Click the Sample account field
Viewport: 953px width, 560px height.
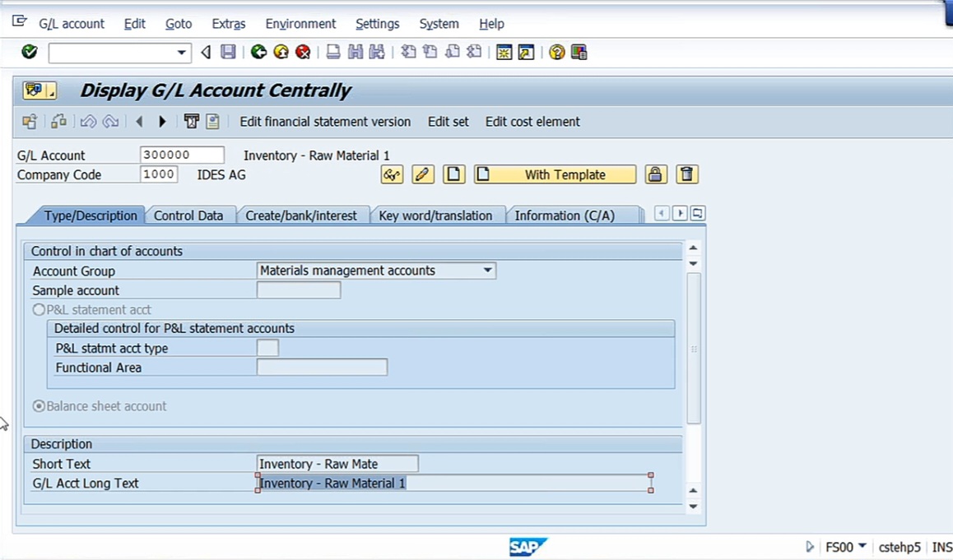coord(299,290)
